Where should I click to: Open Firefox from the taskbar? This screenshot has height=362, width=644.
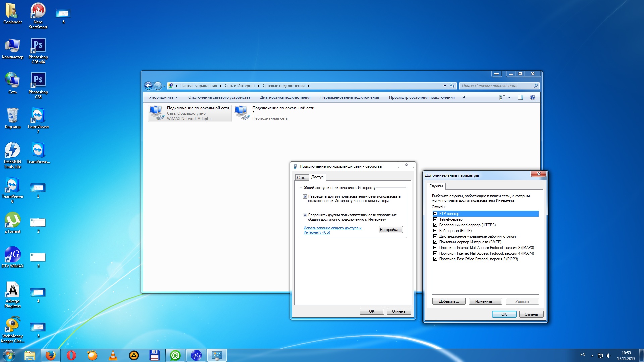click(x=51, y=355)
